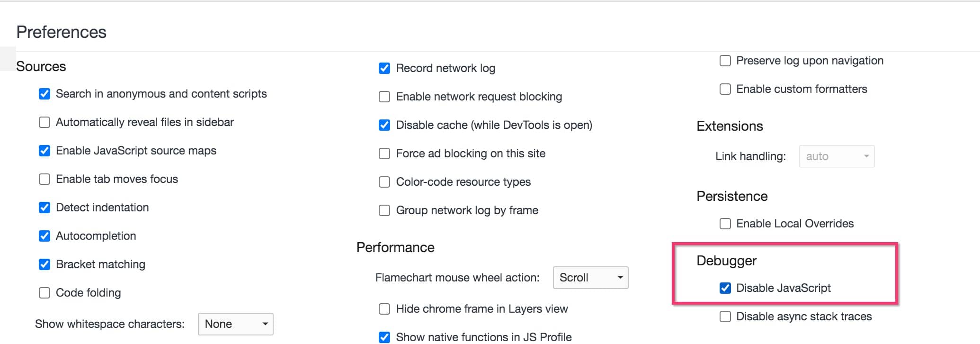Image resolution: width=980 pixels, height=344 pixels.
Task: Enable tab moves focus
Action: click(x=44, y=179)
